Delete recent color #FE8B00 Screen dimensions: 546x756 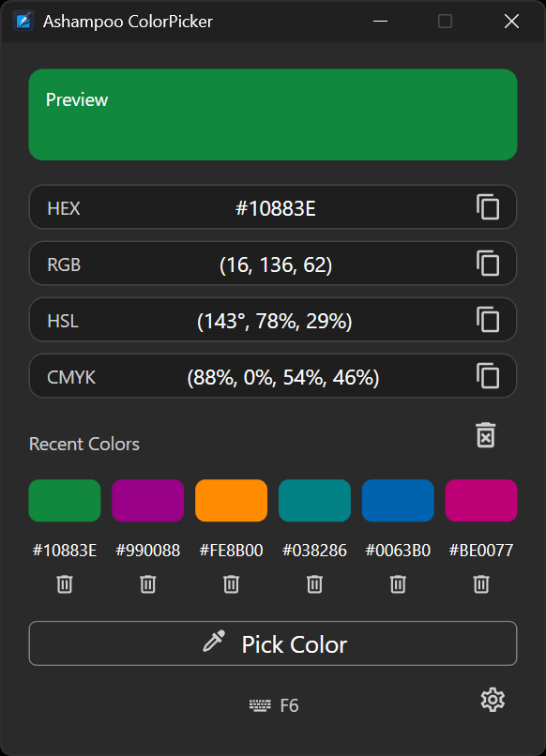(x=231, y=583)
